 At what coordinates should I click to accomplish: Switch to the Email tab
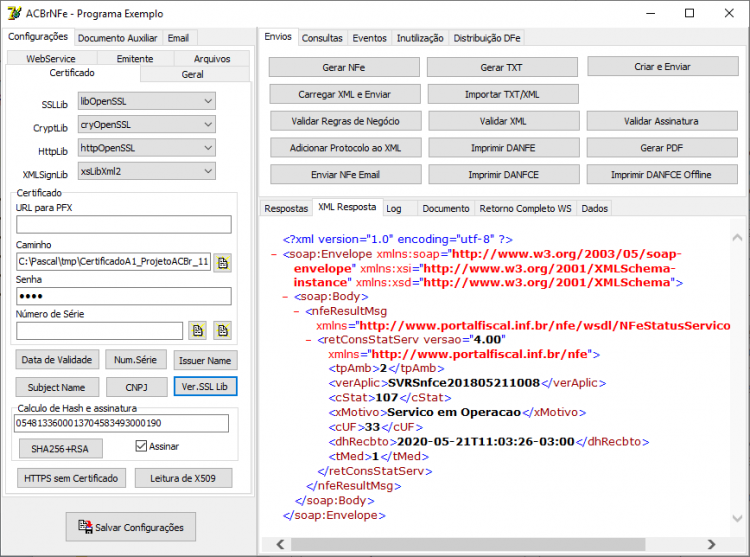point(178,38)
